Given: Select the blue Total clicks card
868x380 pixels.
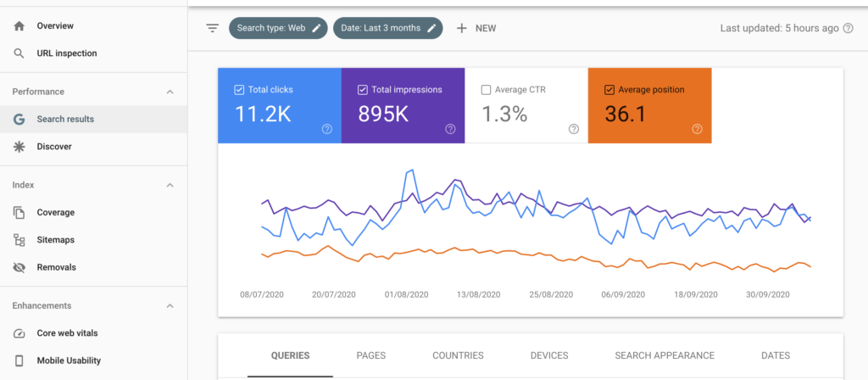Looking at the screenshot, I should [x=280, y=106].
